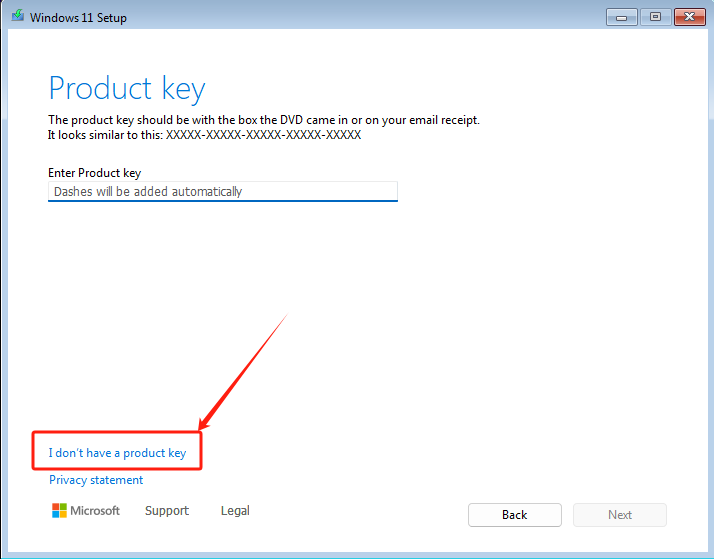Minimize the Windows 11 Setup window

point(622,17)
